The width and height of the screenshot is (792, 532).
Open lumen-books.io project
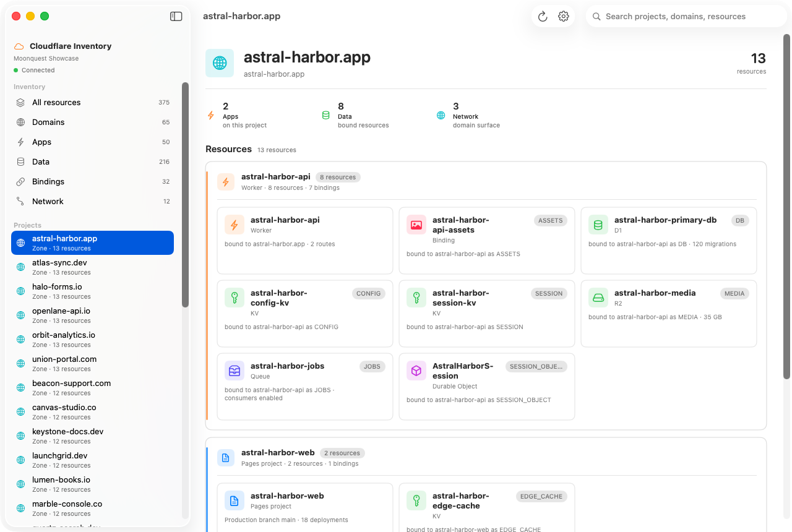pyautogui.click(x=93, y=484)
